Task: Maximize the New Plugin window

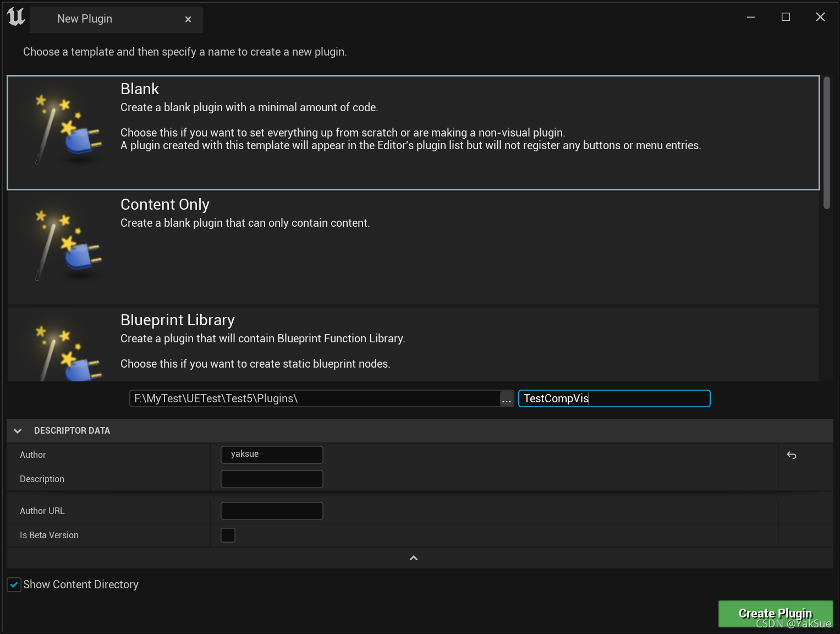Action: click(786, 17)
